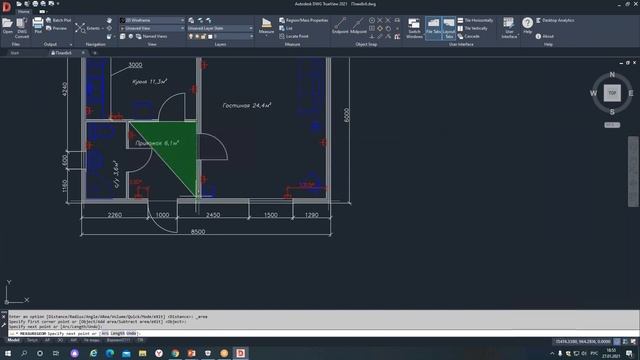This screenshot has width=640, height=360.
Task: Click the quick access Open folder icon
Action: tap(19, 4)
